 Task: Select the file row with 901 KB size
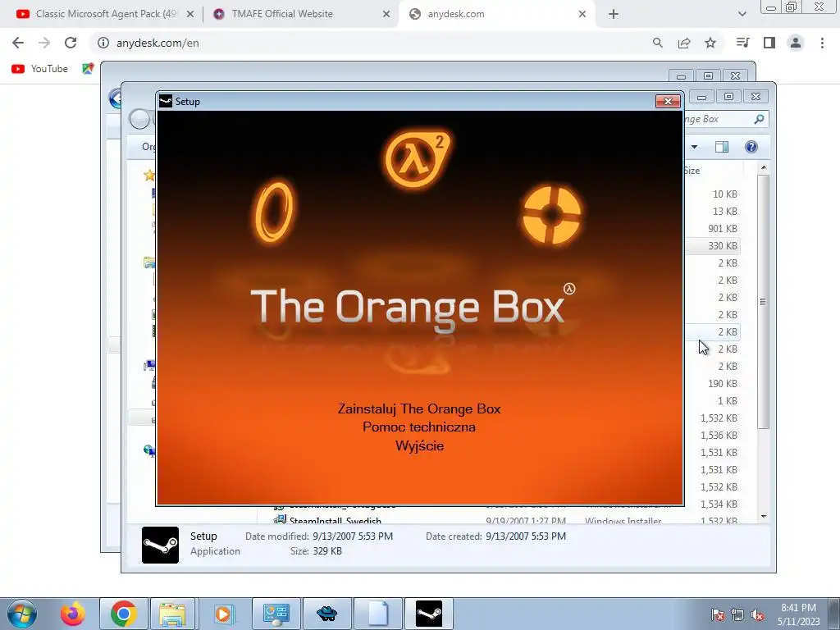[713, 228]
